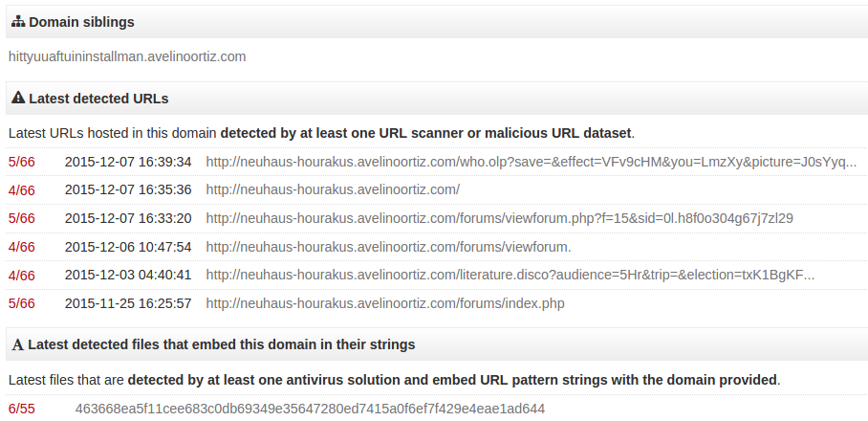
Task: Click the Latest detected URLs section heading
Action: pos(98,98)
